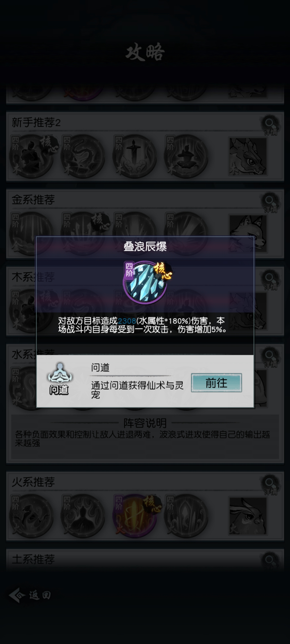Tap dragon pet in 新手推荐2 row
The image size is (290, 644).
(x=248, y=156)
